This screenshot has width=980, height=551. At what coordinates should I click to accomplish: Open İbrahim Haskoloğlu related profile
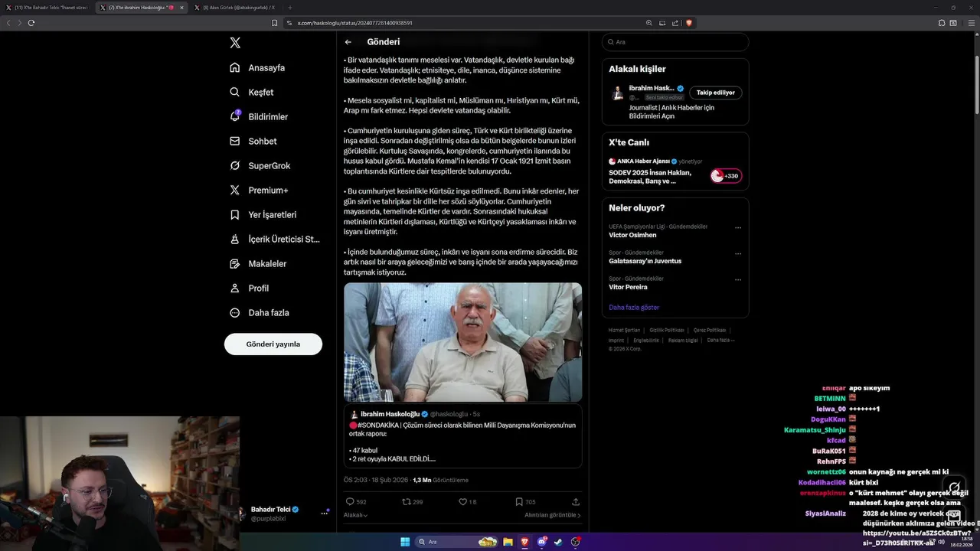pyautogui.click(x=652, y=88)
